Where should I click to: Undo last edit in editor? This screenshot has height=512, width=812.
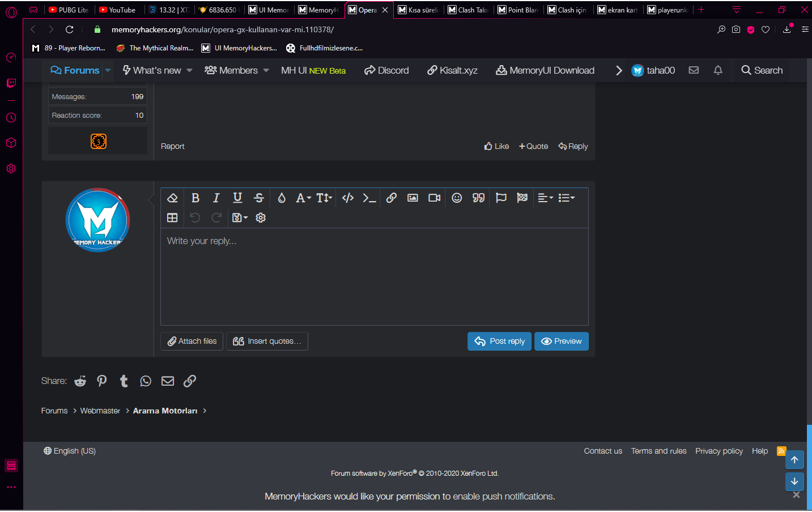[x=195, y=218]
